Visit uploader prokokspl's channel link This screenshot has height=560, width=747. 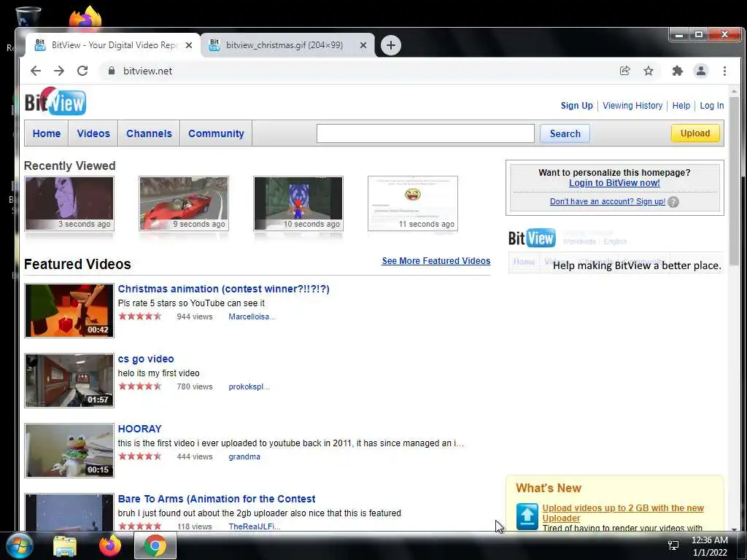[x=249, y=386]
